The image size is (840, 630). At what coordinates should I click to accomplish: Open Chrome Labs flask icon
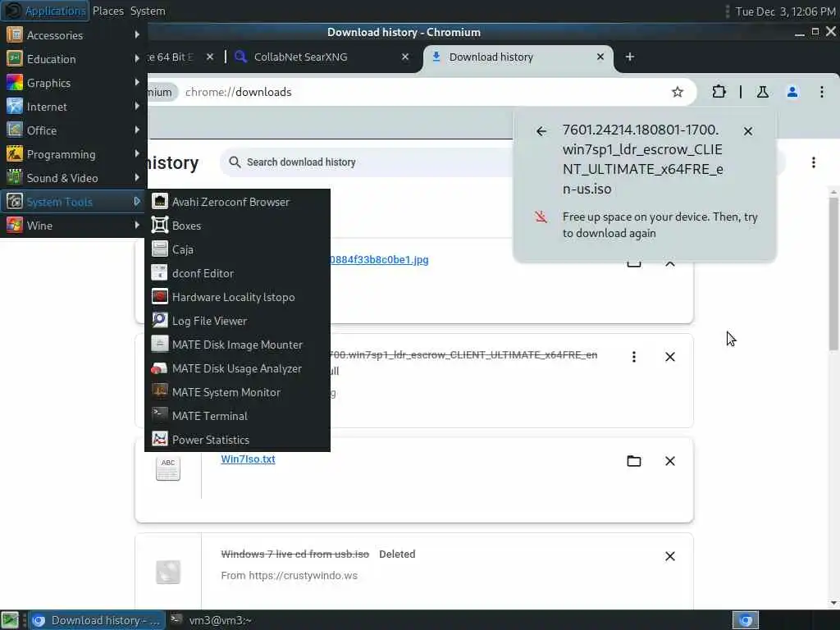pos(763,92)
